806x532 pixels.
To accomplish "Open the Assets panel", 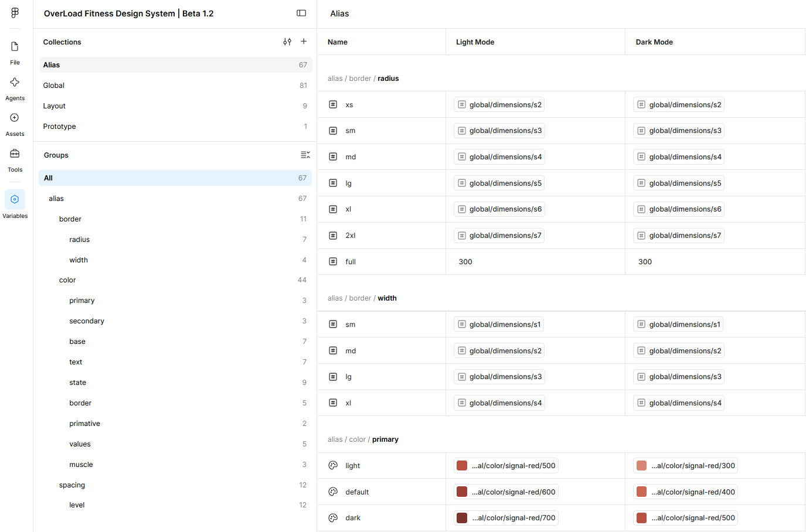I will tap(15, 124).
